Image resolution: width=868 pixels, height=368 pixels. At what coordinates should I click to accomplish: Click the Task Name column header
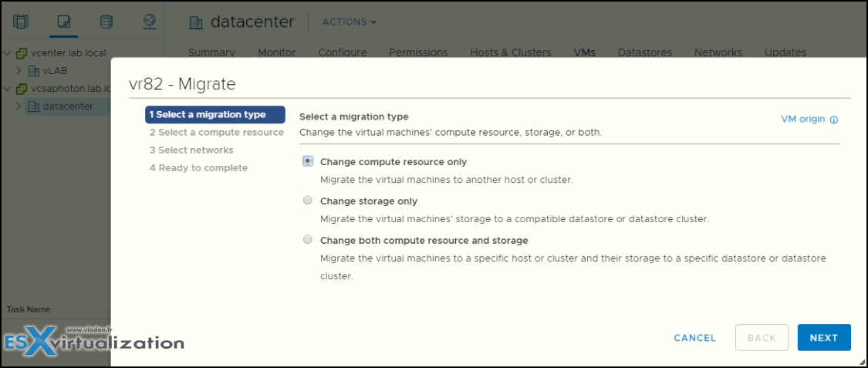click(29, 309)
